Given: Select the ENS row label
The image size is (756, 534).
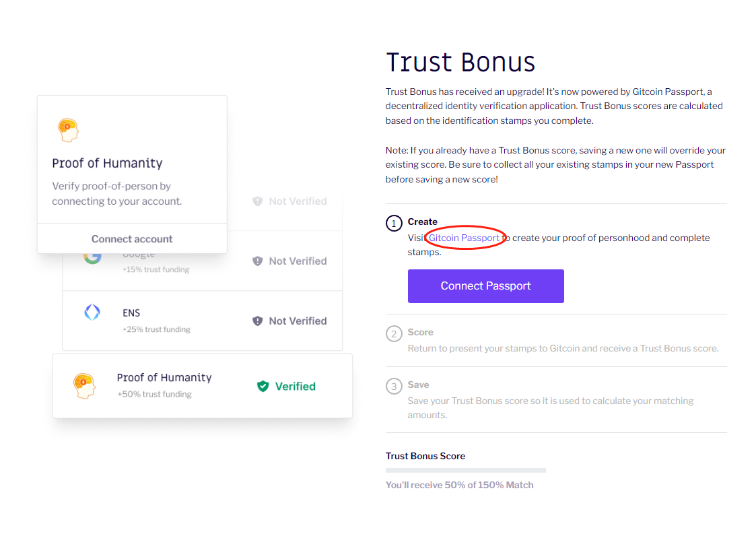Looking at the screenshot, I should [x=131, y=313].
